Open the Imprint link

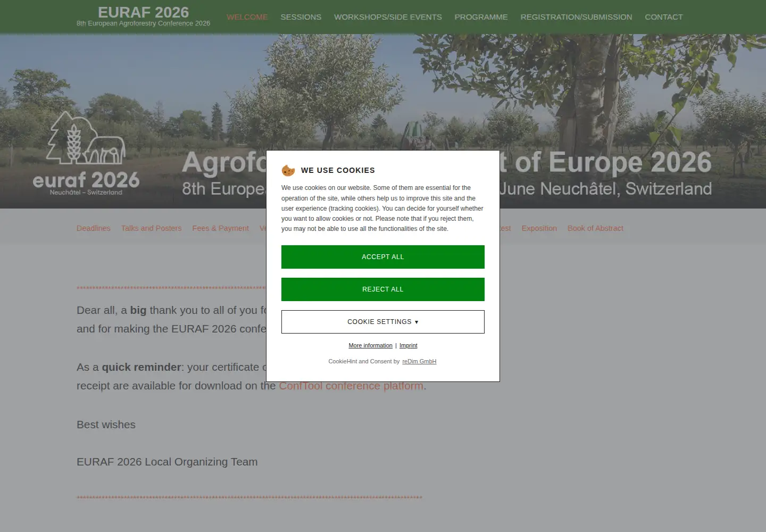(x=409, y=346)
